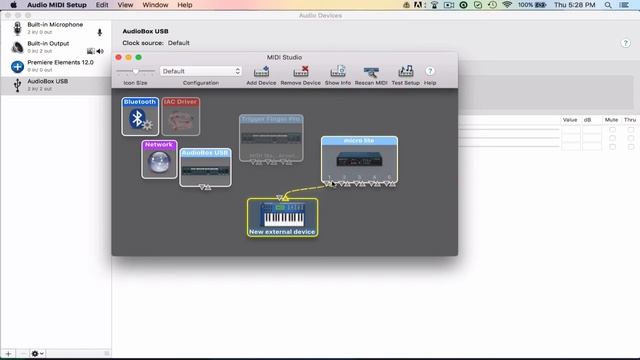
Task: Click the Adobe icon in menu bar
Action: 419,5
